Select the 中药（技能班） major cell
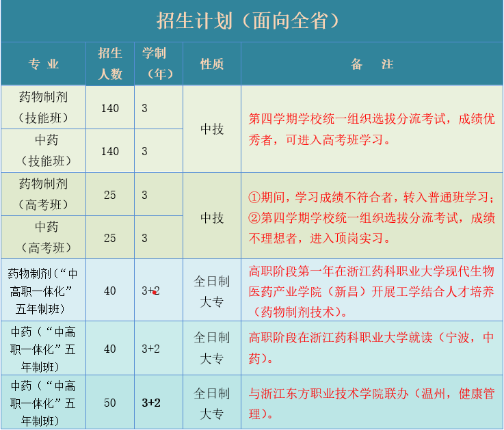Viewport: 504px width, 430px height. click(x=44, y=151)
